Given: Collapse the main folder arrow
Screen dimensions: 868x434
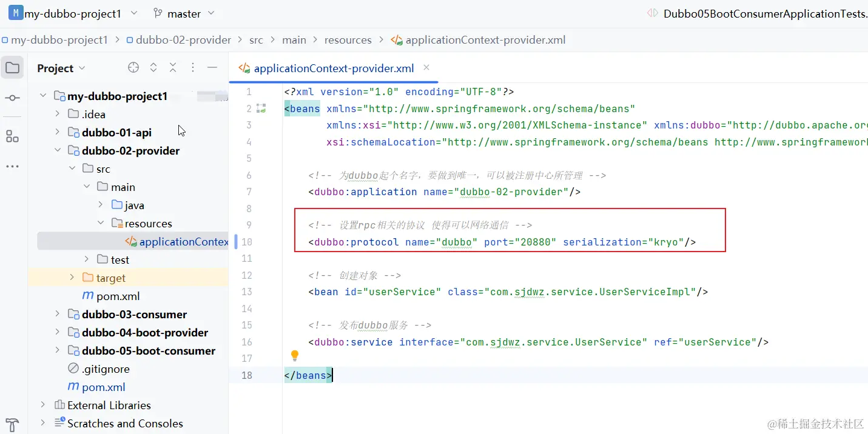Looking at the screenshot, I should tap(87, 187).
